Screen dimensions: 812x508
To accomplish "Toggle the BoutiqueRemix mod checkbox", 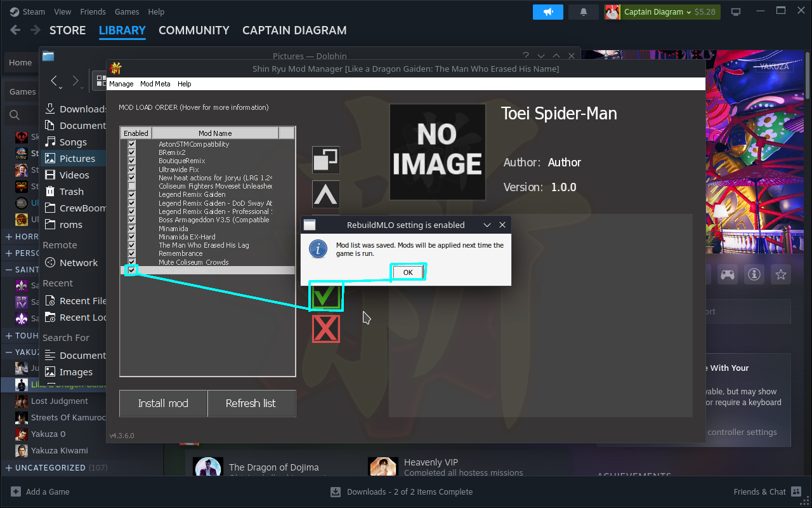I will [131, 161].
